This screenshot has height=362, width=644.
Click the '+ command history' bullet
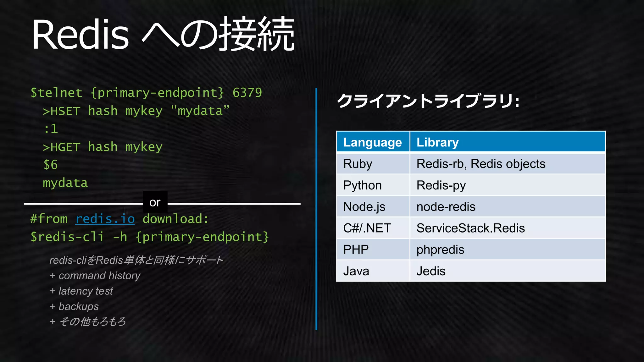(95, 276)
